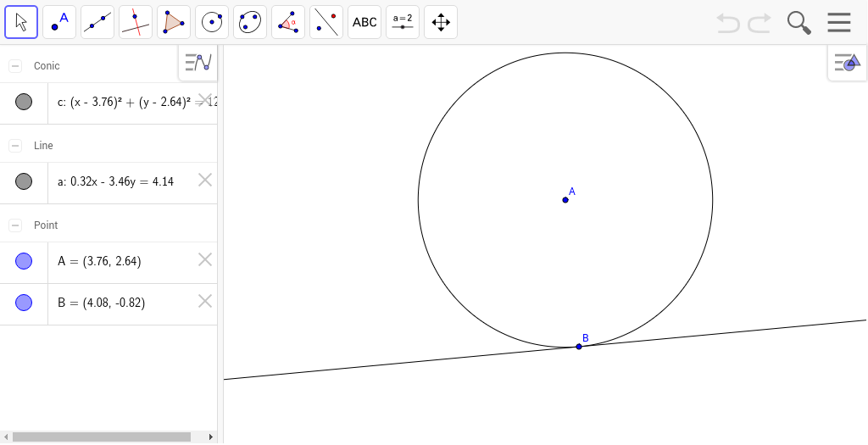
Task: Delete conic c with its X button
Action: click(x=205, y=100)
